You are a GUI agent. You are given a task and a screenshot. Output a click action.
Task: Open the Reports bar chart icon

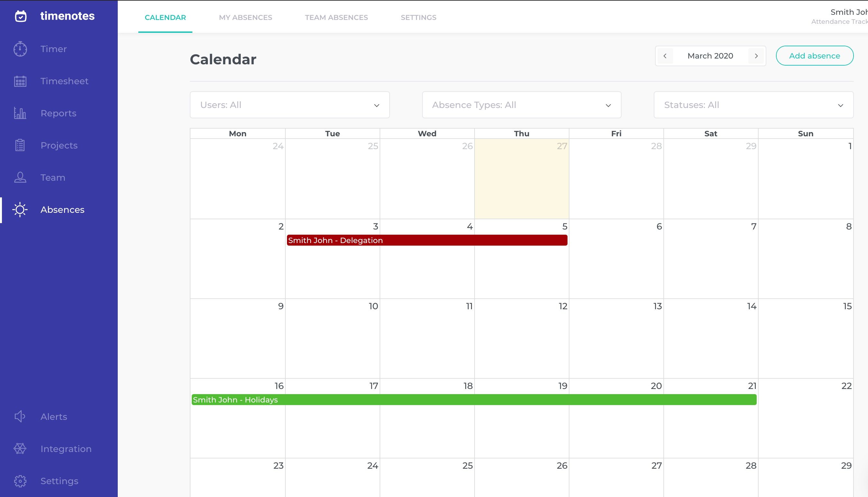click(x=20, y=113)
